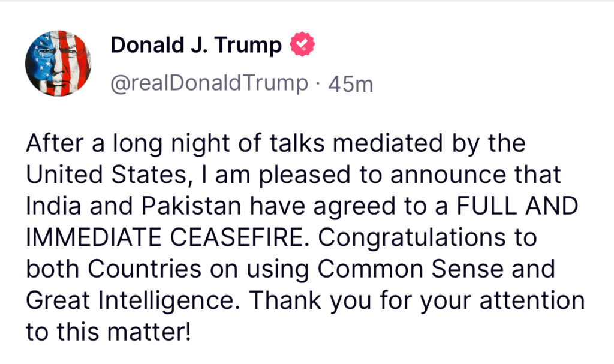The height and width of the screenshot is (364, 614).
Task: Click the closing words "to this matter!"
Action: point(109,332)
